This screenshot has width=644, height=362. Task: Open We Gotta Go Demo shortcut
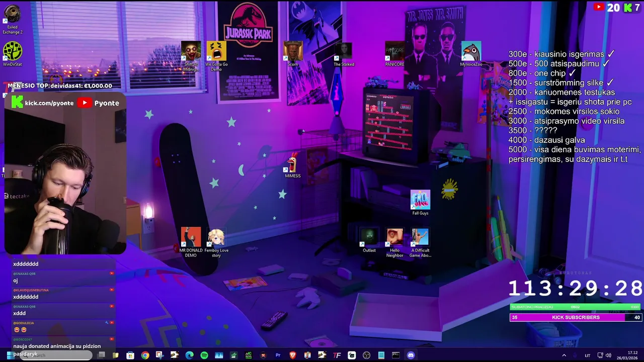point(216,56)
